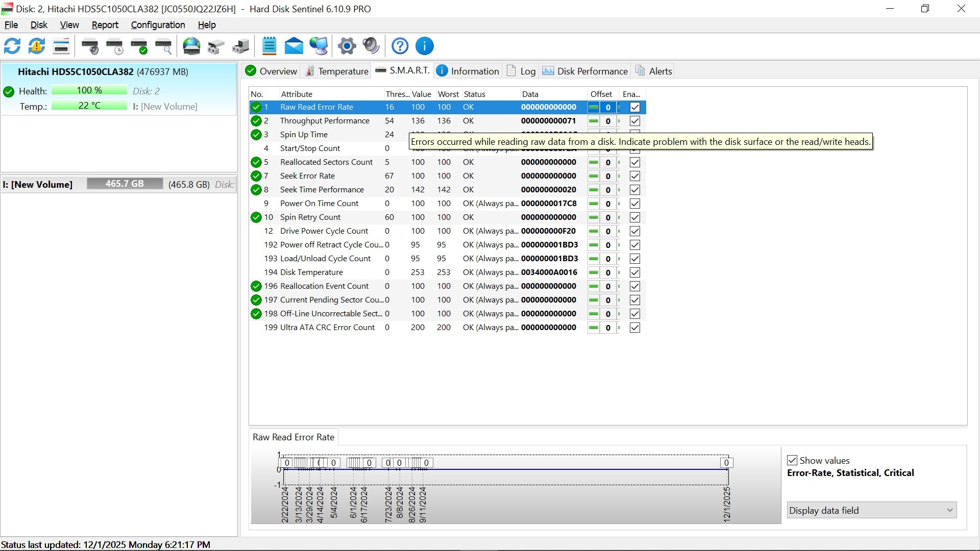Click the notepad report icon in toolbar
Image resolution: width=980 pixels, height=551 pixels.
click(x=269, y=46)
